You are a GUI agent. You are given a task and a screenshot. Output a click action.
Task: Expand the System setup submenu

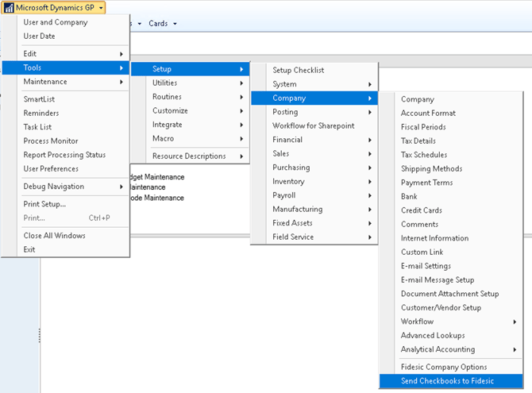point(314,84)
